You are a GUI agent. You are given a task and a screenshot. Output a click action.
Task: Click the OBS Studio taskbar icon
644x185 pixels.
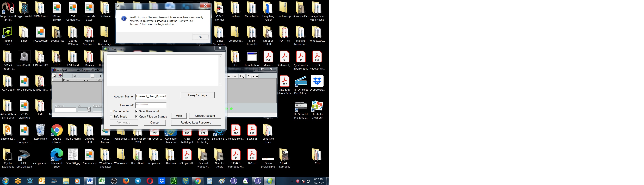click(114, 181)
